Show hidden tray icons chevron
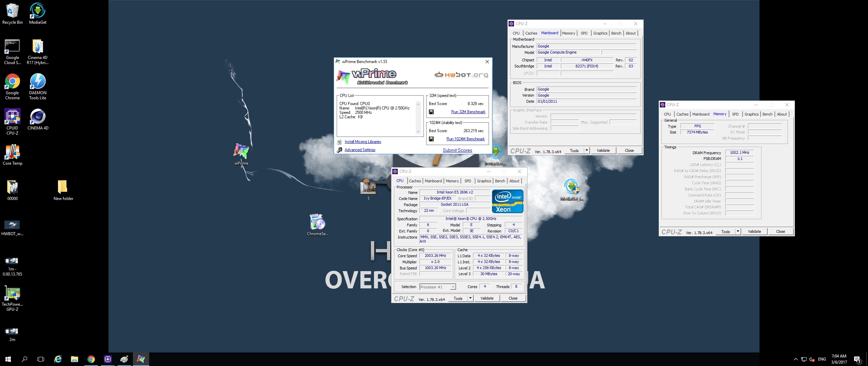 795,359
